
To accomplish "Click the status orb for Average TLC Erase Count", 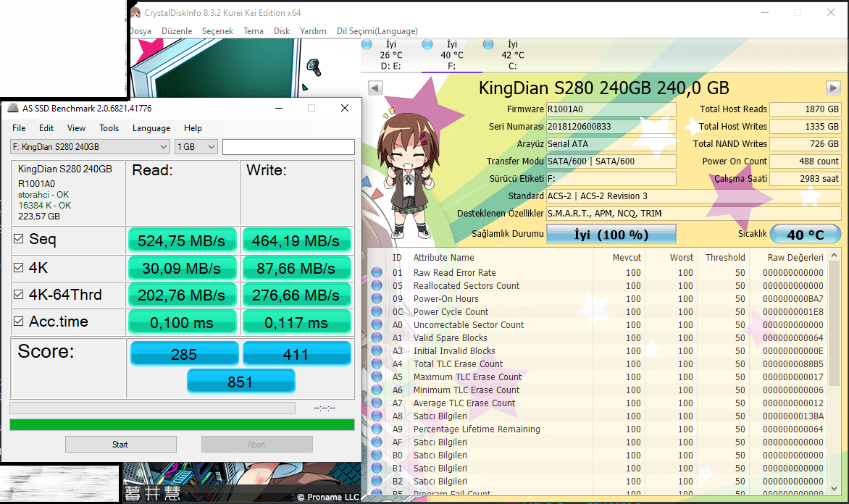I will (x=377, y=402).
